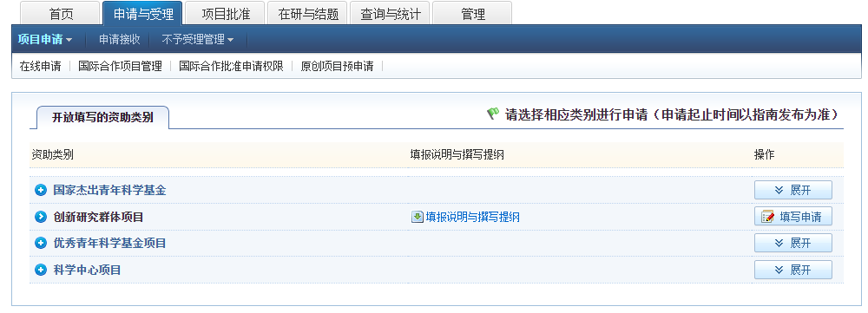
Task: Click the 优秀青年科学基金项目 category name
Action: [x=109, y=243]
